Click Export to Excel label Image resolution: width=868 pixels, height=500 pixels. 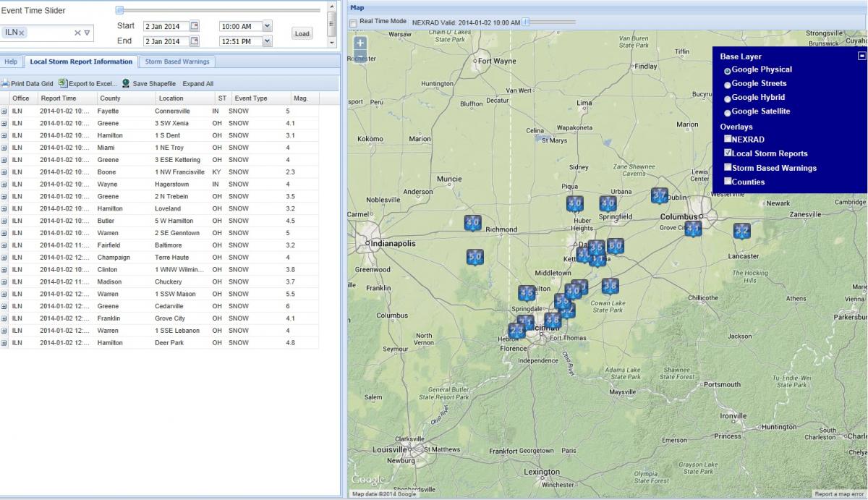tap(93, 84)
